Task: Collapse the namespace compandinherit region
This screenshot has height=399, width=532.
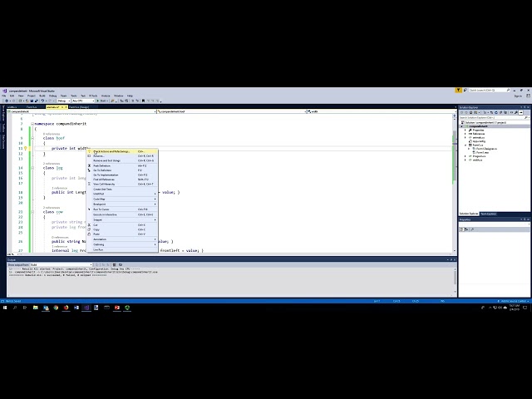Action: 32,124
